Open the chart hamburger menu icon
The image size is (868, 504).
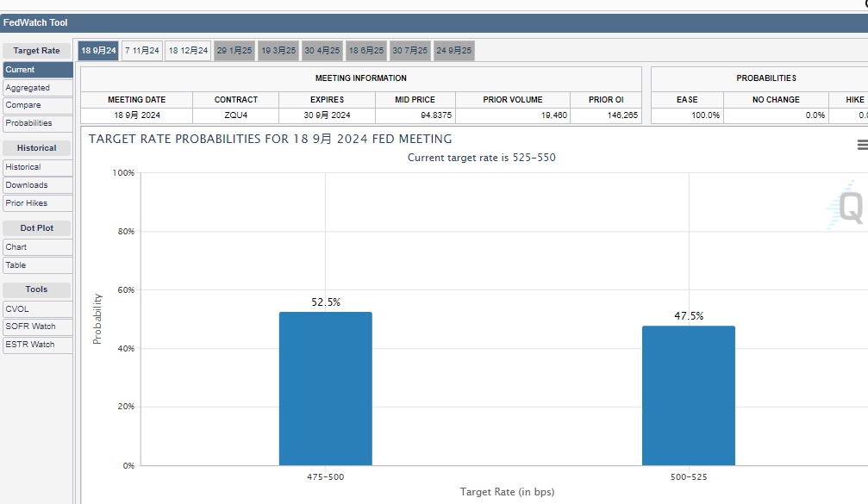[861, 146]
